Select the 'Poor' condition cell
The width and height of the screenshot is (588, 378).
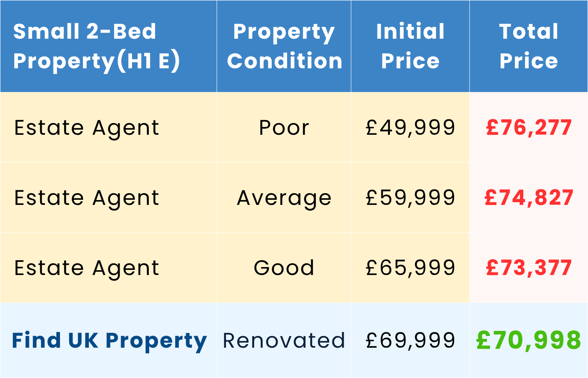tap(284, 128)
